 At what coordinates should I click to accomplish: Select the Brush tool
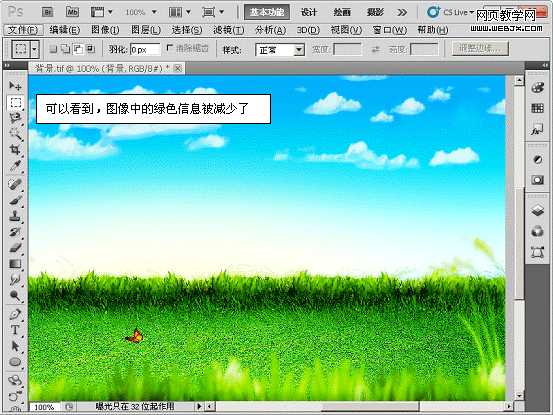coord(15,200)
